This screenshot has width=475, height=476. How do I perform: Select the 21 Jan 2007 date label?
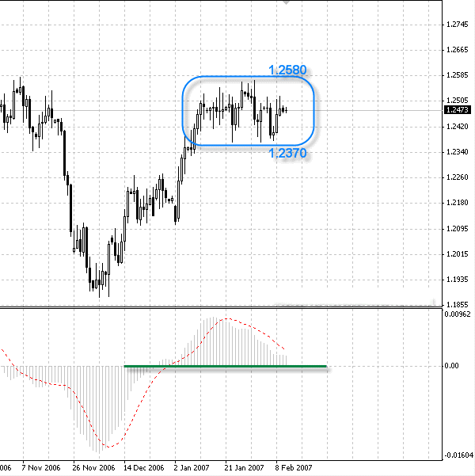(x=244, y=468)
